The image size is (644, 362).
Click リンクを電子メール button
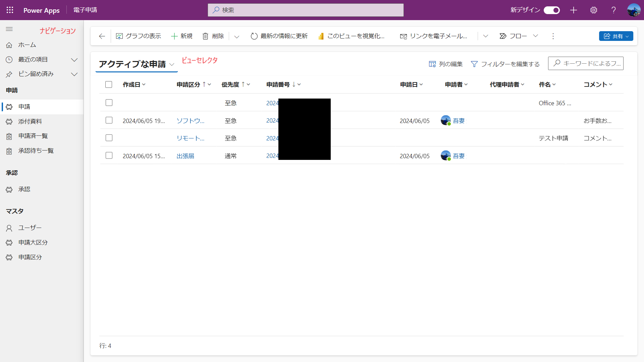tap(434, 36)
